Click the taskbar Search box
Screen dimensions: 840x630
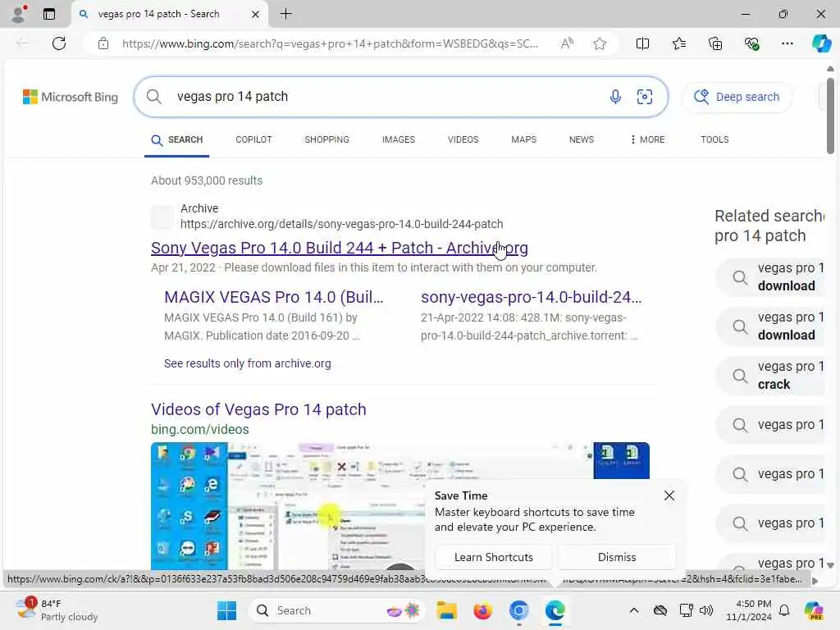pyautogui.click(x=337, y=610)
